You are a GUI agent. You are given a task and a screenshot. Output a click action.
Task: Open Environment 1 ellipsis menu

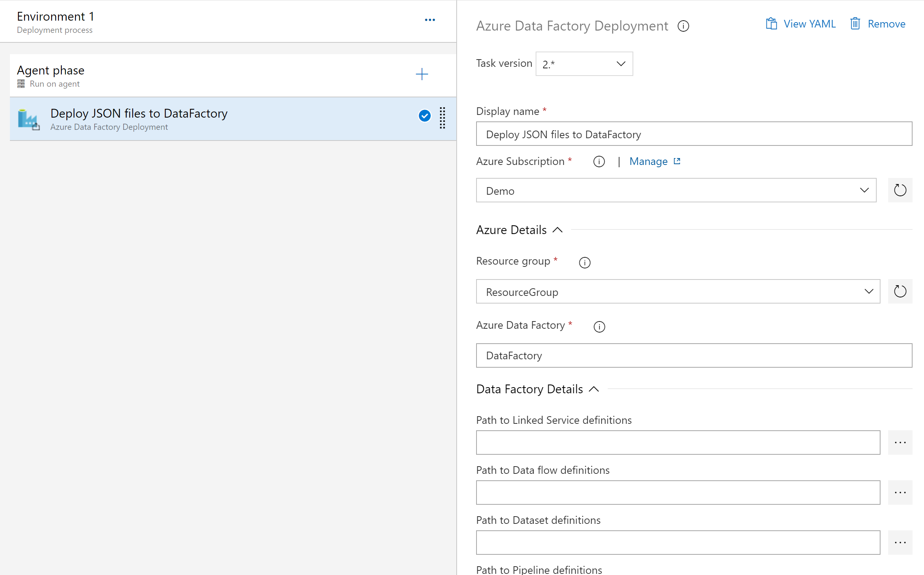click(430, 20)
